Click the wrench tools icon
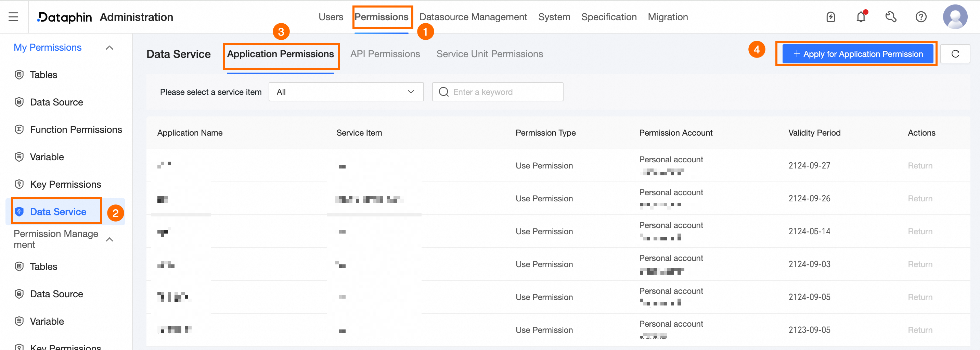The image size is (980, 350). 891,17
